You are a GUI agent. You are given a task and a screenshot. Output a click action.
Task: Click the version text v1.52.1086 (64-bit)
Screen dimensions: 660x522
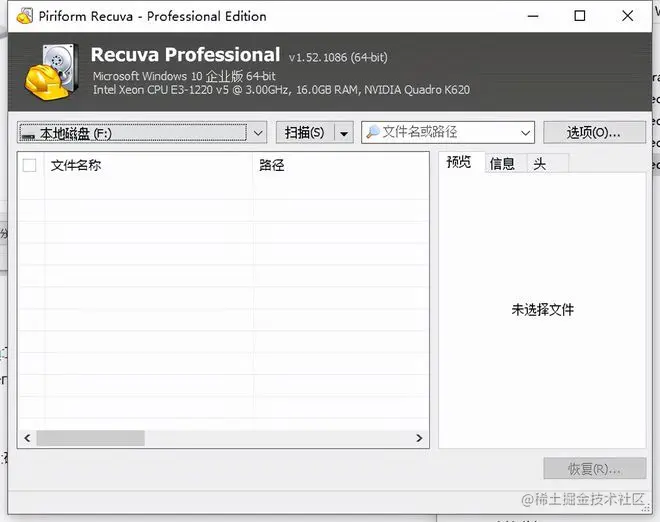338,57
